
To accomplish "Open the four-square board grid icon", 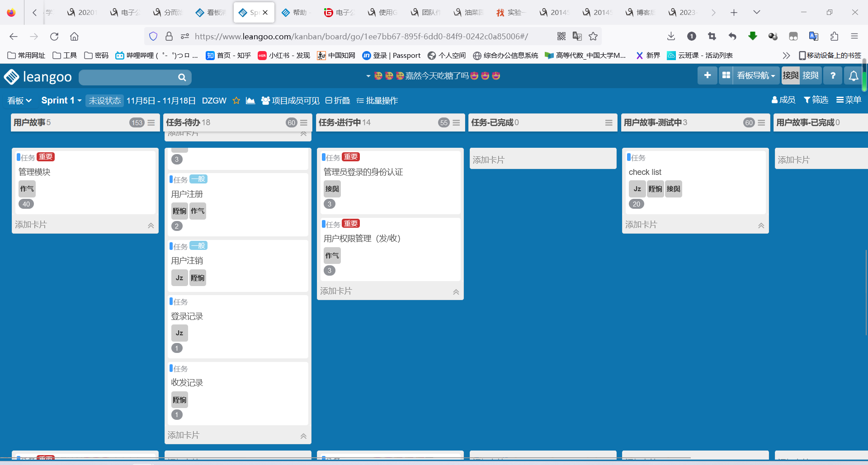I will tap(726, 75).
